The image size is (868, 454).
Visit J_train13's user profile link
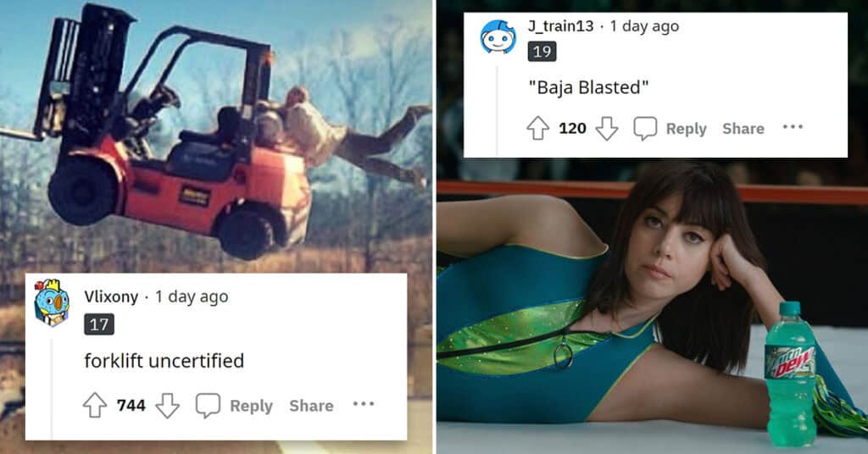(561, 26)
